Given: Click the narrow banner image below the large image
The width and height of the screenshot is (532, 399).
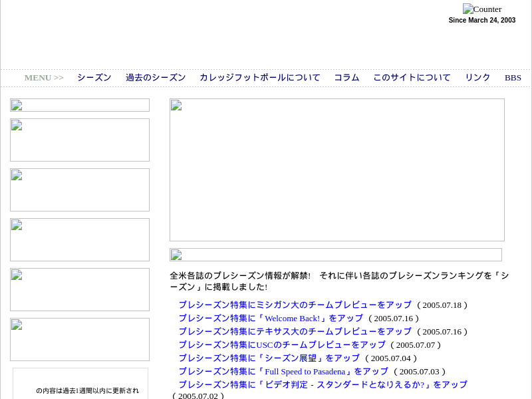Looking at the screenshot, I should point(335,255).
